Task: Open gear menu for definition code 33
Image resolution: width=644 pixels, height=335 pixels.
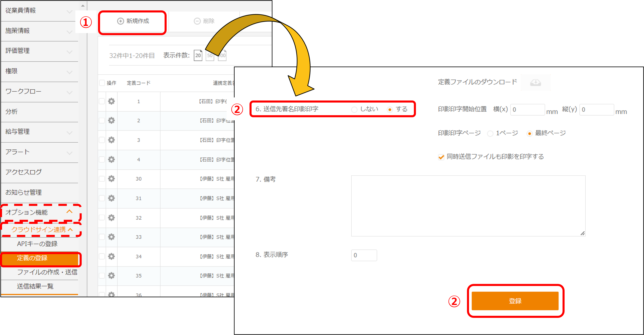Action: click(x=111, y=237)
